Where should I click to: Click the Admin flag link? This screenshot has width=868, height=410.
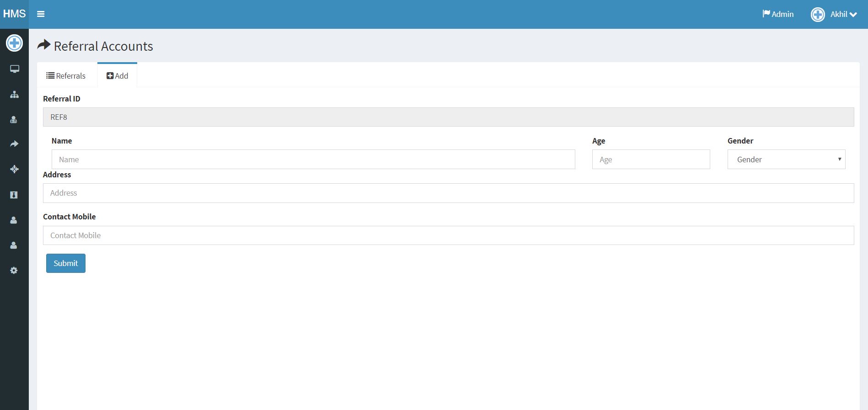(778, 14)
